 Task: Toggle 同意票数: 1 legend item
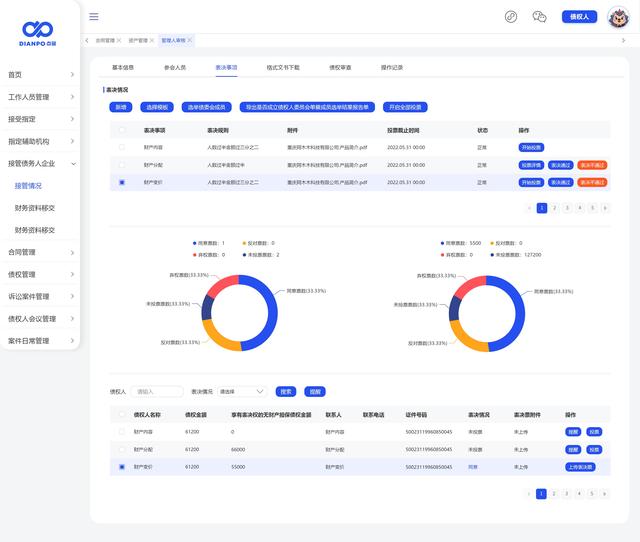[x=209, y=243]
